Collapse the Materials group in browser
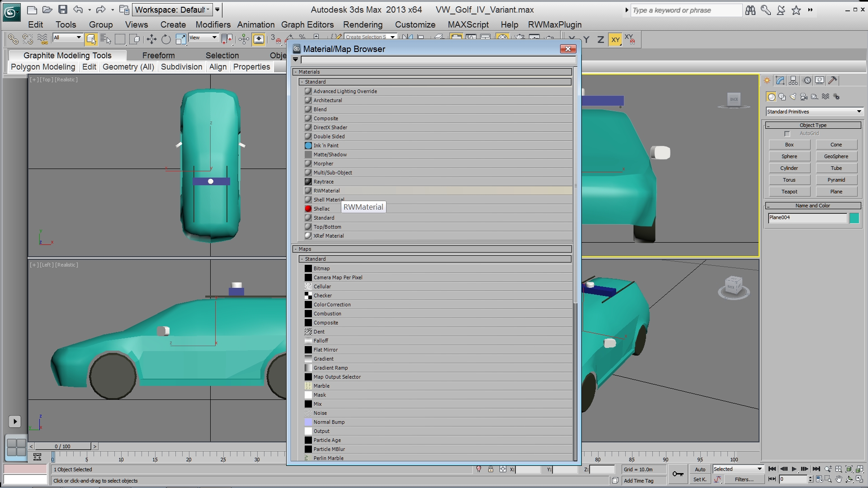Viewport: 868px width, 488px height. coord(296,72)
